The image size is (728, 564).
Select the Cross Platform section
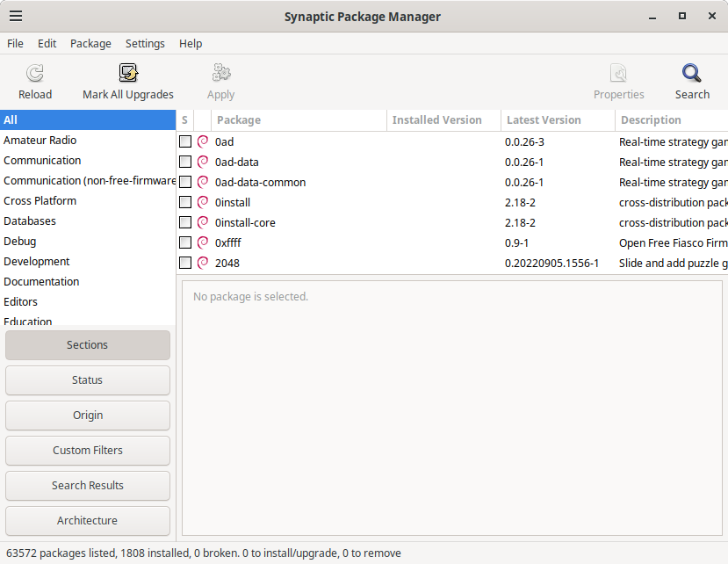point(88,200)
